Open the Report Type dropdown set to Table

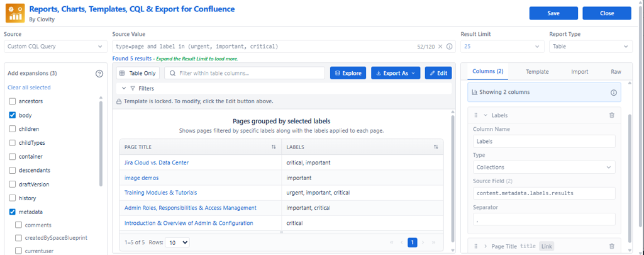591,47
